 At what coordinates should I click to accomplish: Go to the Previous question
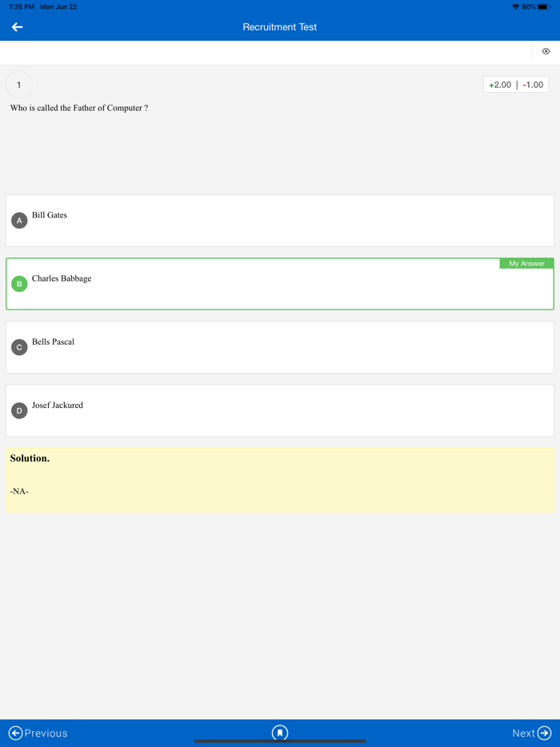[x=38, y=733]
